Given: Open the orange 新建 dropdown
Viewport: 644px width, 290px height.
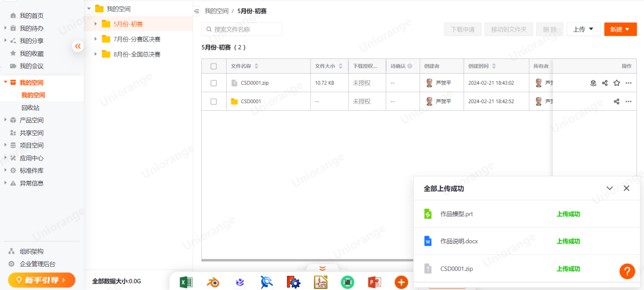Looking at the screenshot, I should 620,29.
